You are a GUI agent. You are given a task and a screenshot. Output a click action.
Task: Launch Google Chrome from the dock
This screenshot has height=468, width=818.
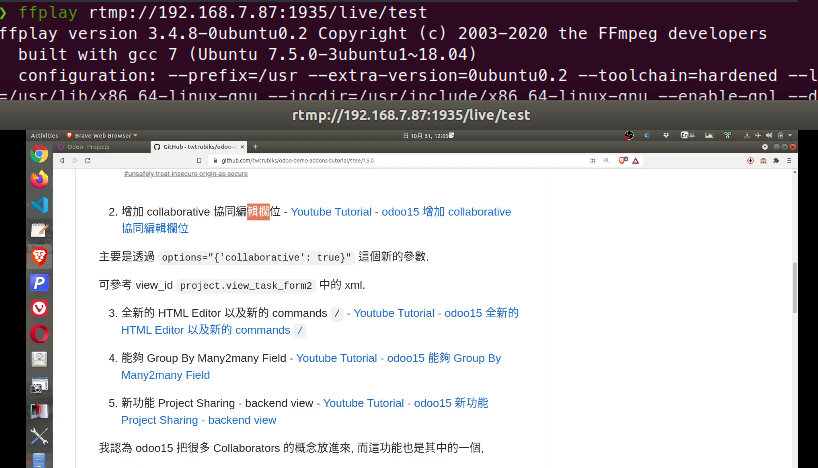[39, 154]
